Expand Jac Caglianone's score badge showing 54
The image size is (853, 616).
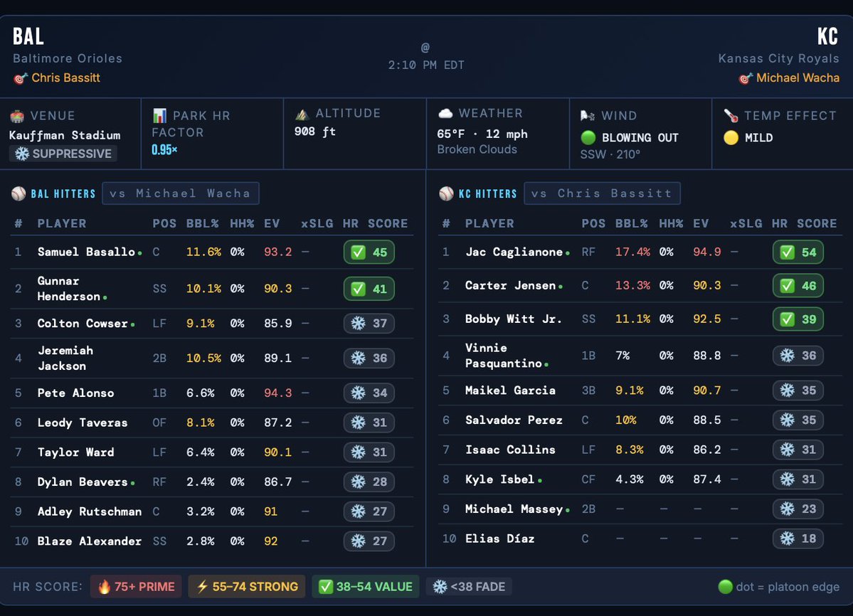pyautogui.click(x=798, y=252)
